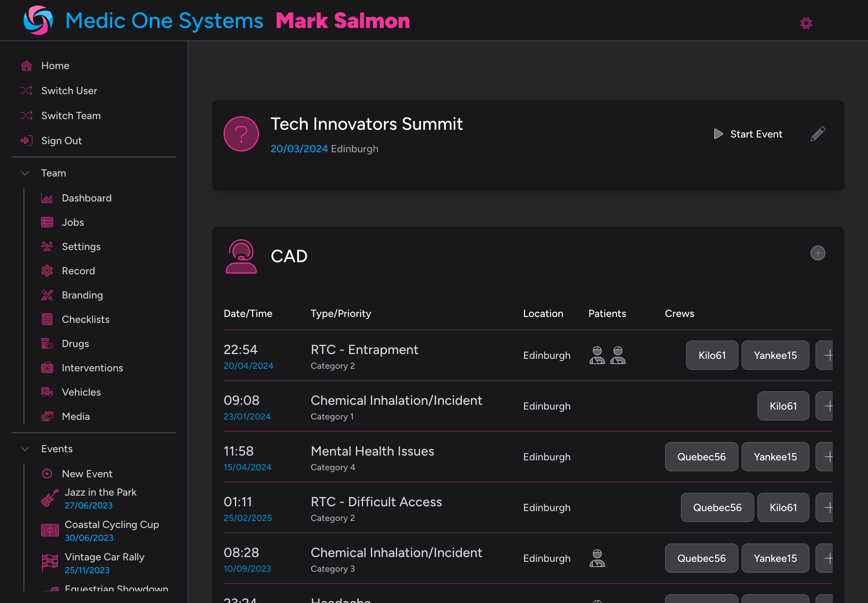Click the Interventions medical kit icon

47,368
